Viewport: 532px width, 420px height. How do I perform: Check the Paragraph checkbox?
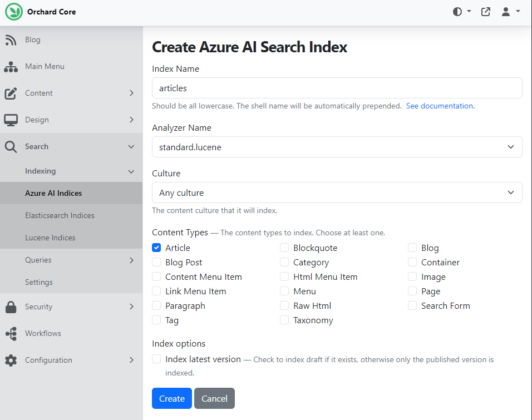[156, 305]
